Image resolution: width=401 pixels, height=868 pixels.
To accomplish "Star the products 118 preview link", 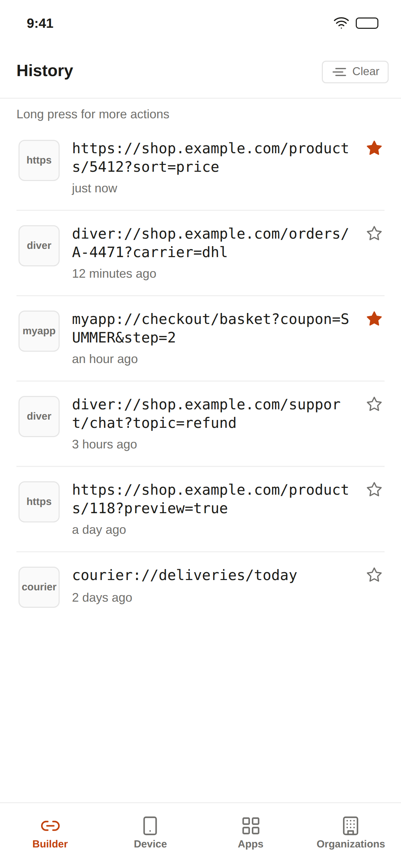I will click(374, 490).
